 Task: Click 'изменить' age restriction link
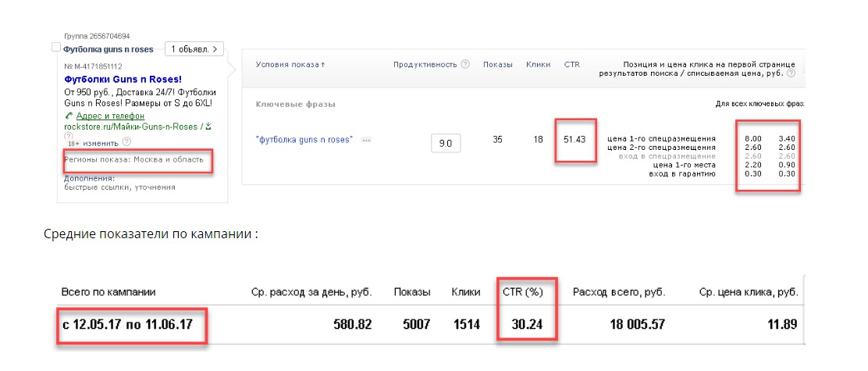pyautogui.click(x=101, y=143)
